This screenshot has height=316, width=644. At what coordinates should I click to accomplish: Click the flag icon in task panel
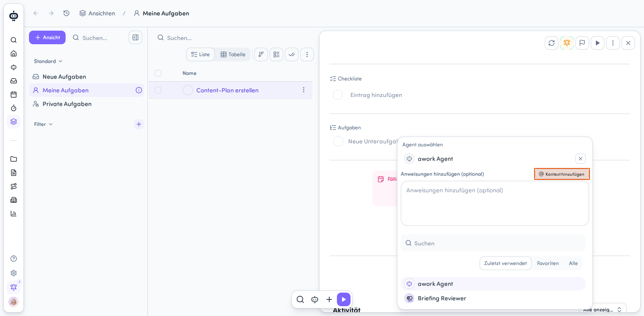(x=582, y=43)
